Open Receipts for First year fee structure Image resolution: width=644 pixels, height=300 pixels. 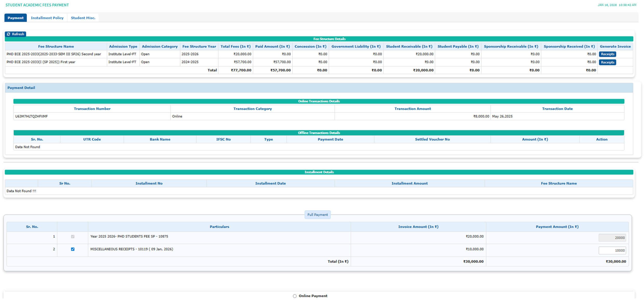pos(607,62)
